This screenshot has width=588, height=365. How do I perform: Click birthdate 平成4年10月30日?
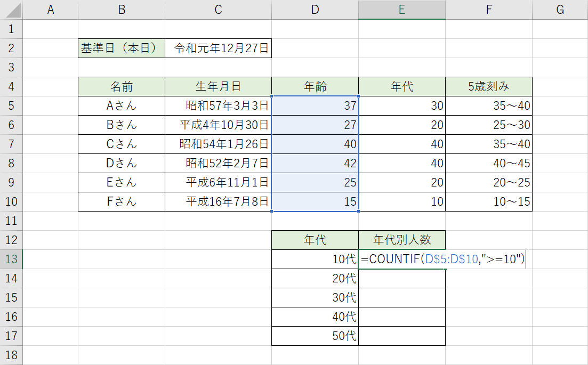pyautogui.click(x=218, y=125)
